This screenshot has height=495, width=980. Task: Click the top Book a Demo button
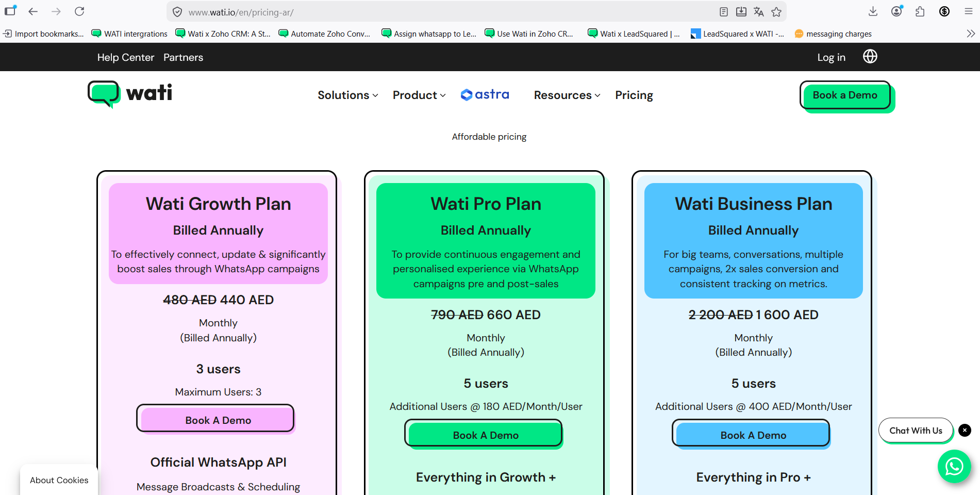point(845,95)
